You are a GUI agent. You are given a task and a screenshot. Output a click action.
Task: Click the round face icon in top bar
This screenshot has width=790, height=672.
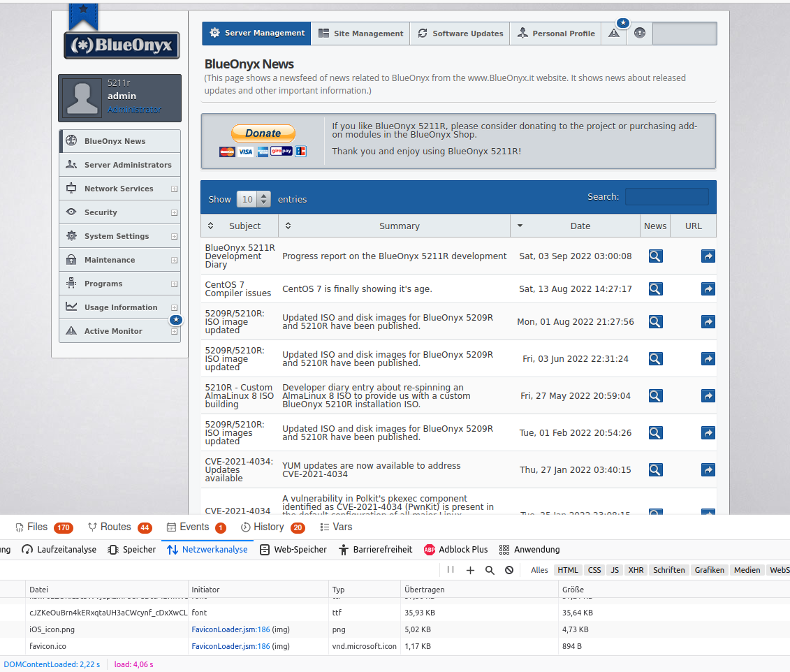[x=640, y=34]
